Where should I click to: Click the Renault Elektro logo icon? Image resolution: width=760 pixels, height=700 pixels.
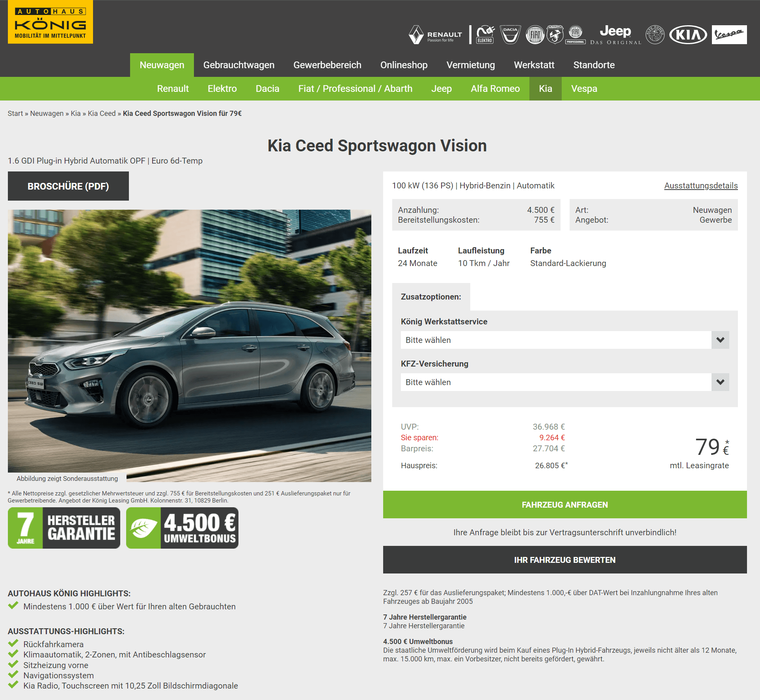(485, 35)
